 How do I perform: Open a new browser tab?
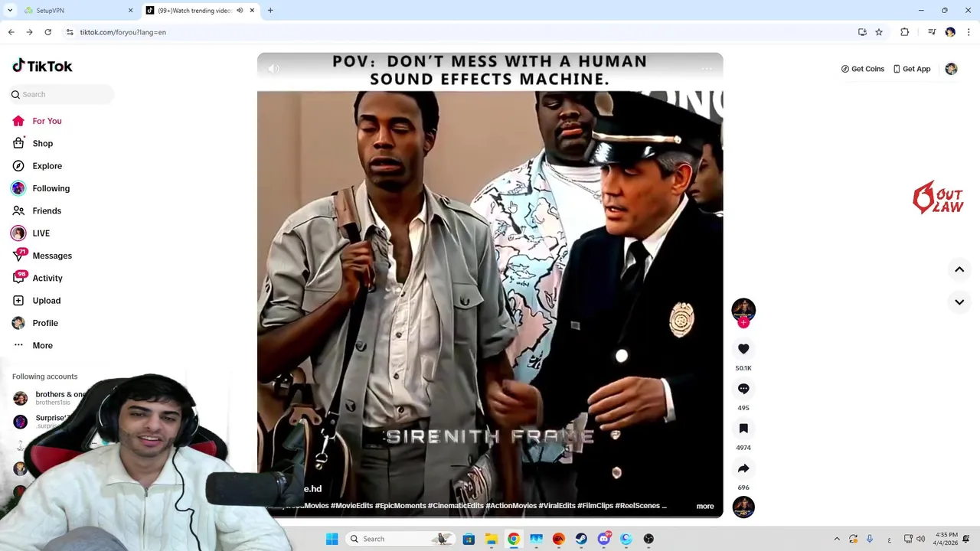(x=270, y=11)
